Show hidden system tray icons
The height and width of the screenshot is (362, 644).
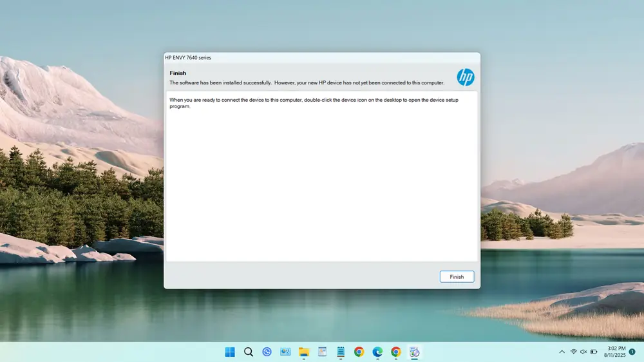(562, 352)
